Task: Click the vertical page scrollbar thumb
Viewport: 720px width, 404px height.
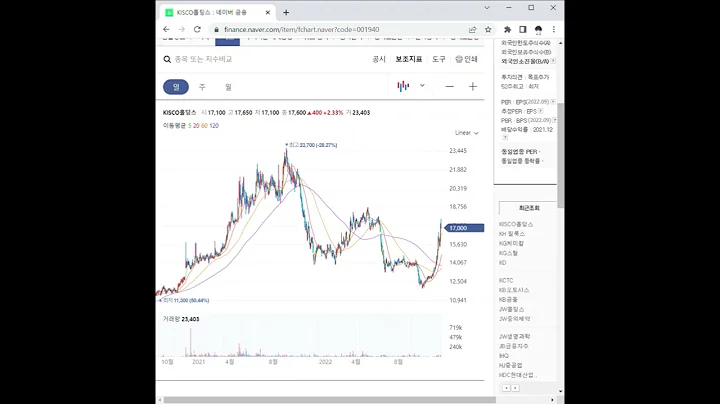Action: (x=561, y=155)
